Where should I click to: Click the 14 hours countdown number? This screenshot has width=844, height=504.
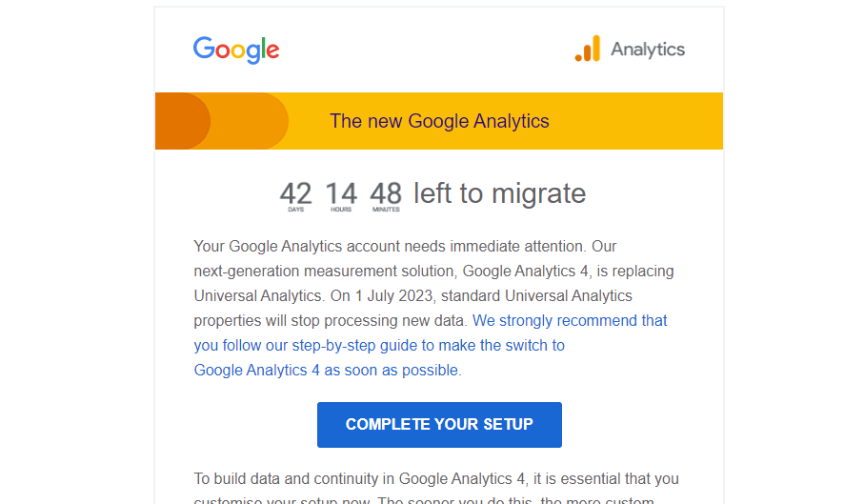pyautogui.click(x=341, y=192)
